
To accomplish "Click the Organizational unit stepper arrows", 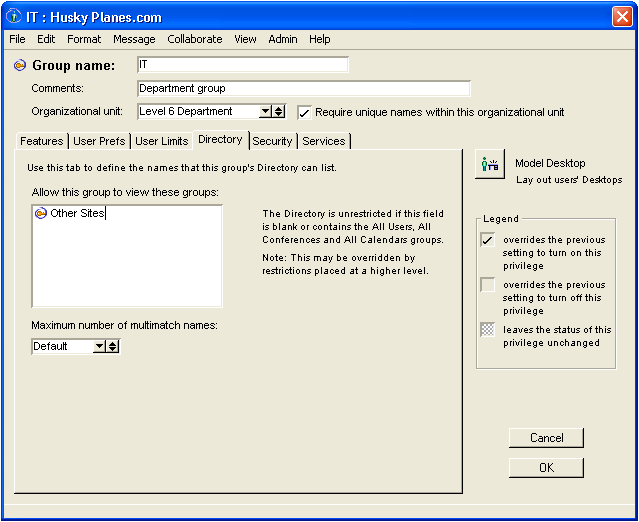I will (279, 112).
